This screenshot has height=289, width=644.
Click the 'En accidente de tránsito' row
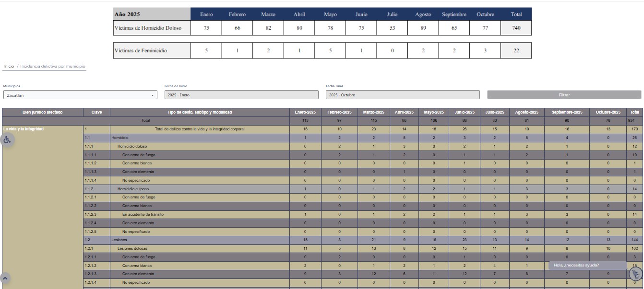coord(143,214)
